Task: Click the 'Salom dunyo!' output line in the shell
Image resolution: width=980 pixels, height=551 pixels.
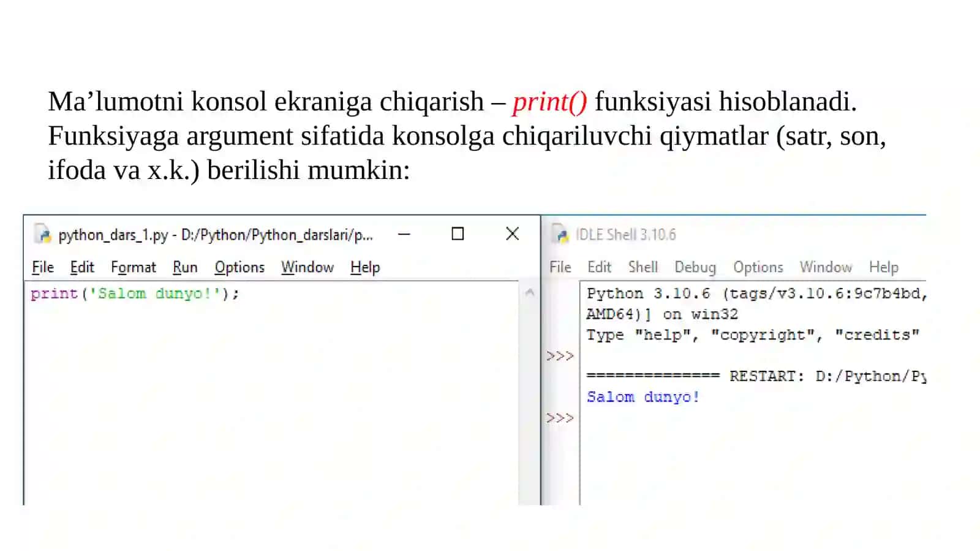Action: [x=643, y=397]
